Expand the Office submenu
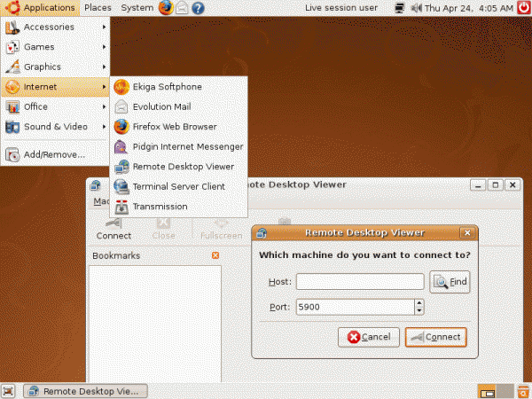The image size is (532, 399). (55, 107)
